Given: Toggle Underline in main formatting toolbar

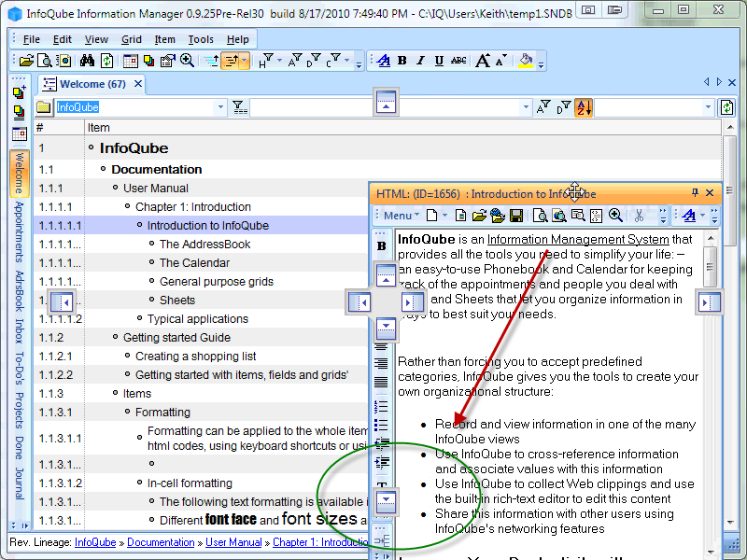Looking at the screenshot, I should [x=439, y=61].
